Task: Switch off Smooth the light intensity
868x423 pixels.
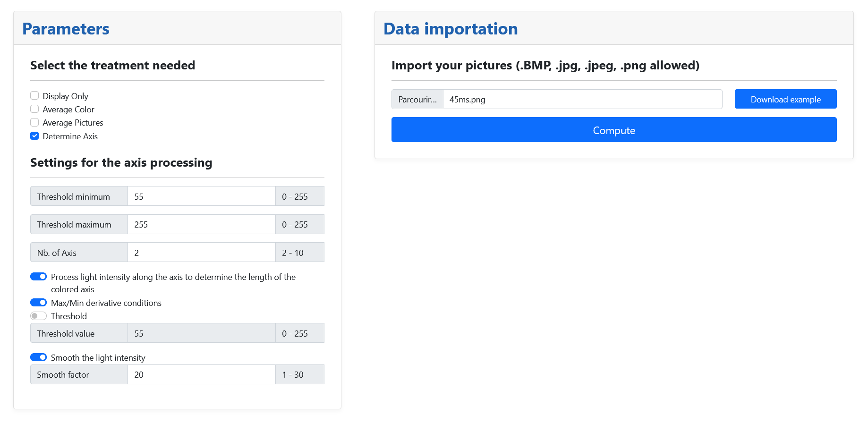Action: tap(38, 357)
